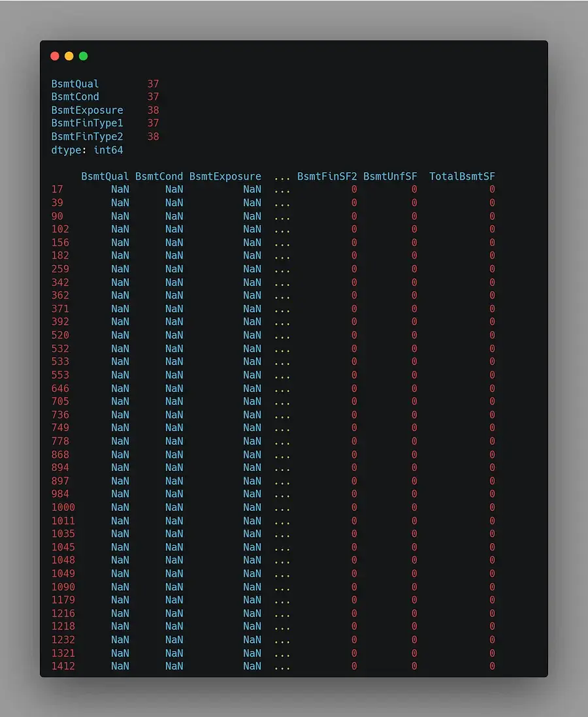
Task: Click TotalBsmtSF value 0 in row 1000
Action: (x=492, y=507)
